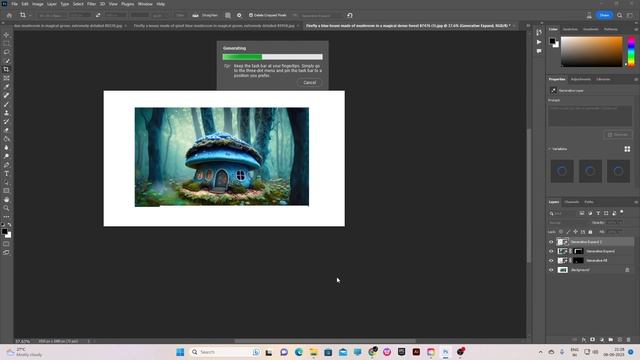This screenshot has width=640, height=360.
Task: Open the Layers panel flyout menu
Action: [636, 202]
